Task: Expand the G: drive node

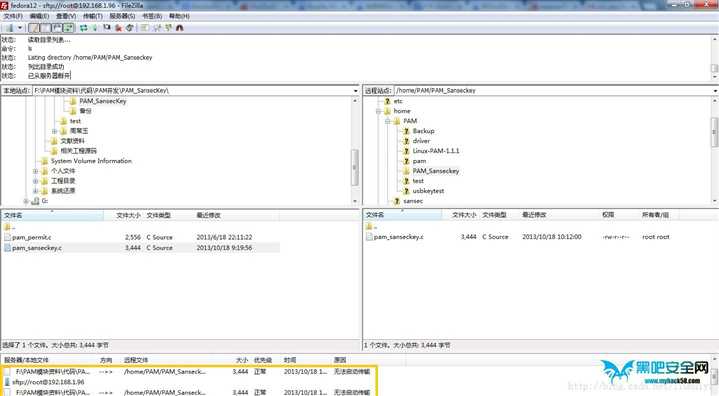Action: 26,201
